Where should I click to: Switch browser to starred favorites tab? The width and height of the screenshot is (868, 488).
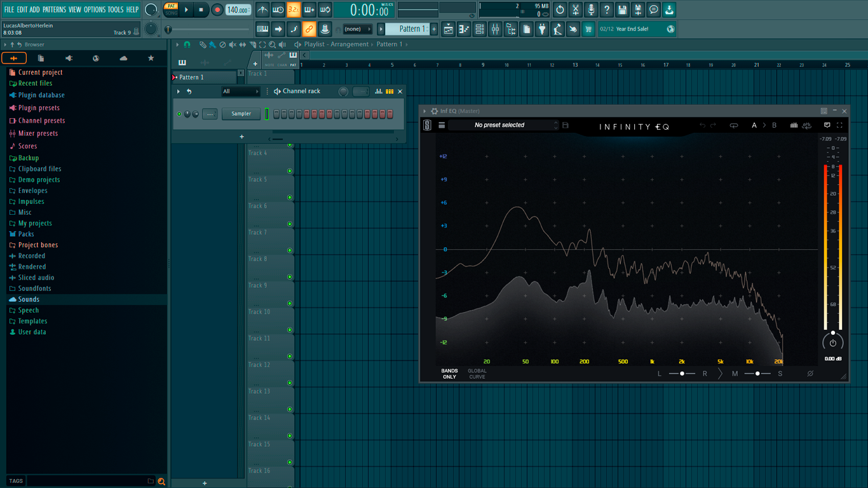point(151,58)
